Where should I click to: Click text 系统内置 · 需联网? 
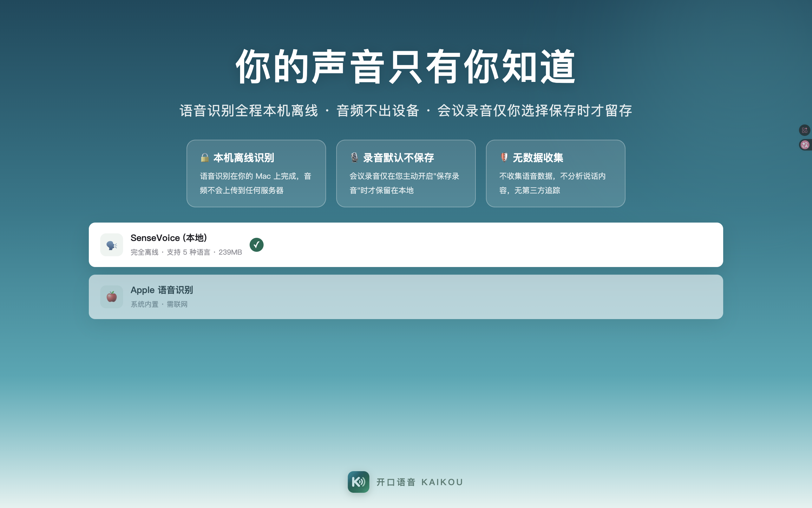click(159, 304)
